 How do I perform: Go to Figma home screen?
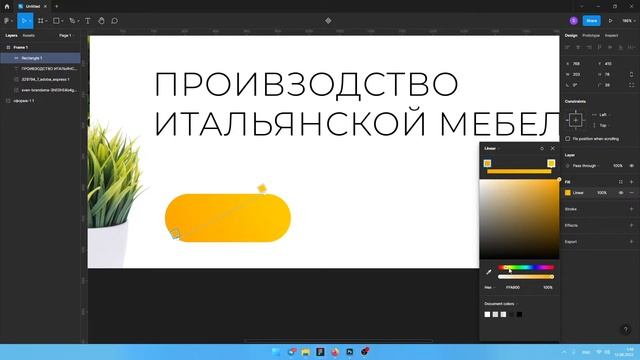click(x=7, y=7)
